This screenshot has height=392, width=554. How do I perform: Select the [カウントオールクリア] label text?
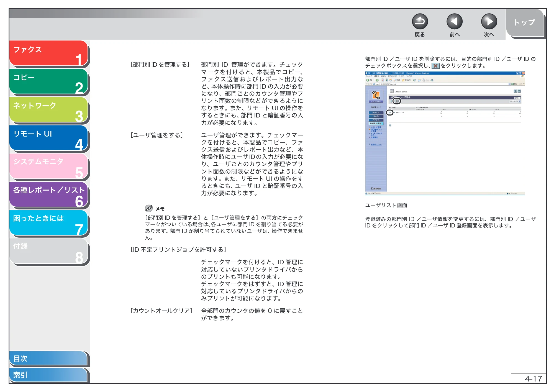pyautogui.click(x=161, y=311)
